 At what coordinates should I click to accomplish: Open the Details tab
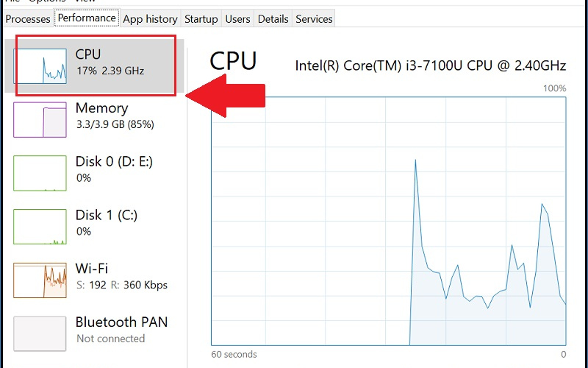click(273, 19)
